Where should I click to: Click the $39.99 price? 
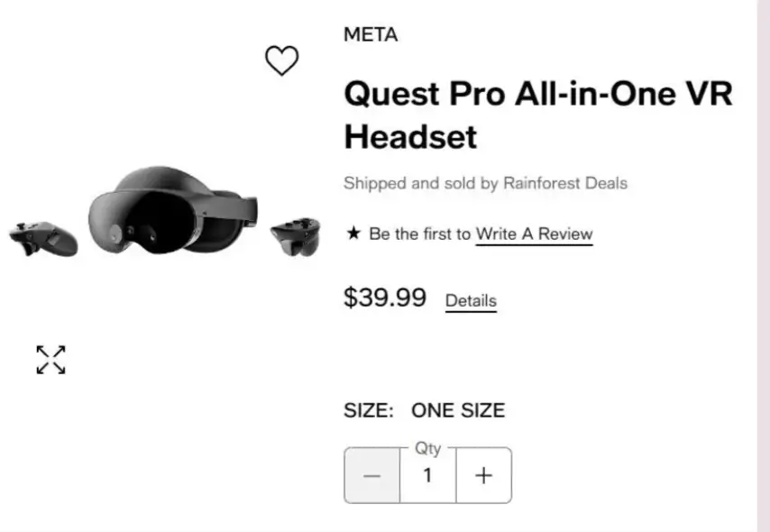384,297
